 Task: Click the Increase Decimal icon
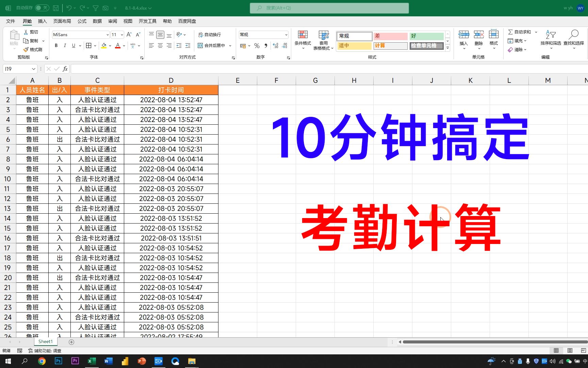coord(276,45)
